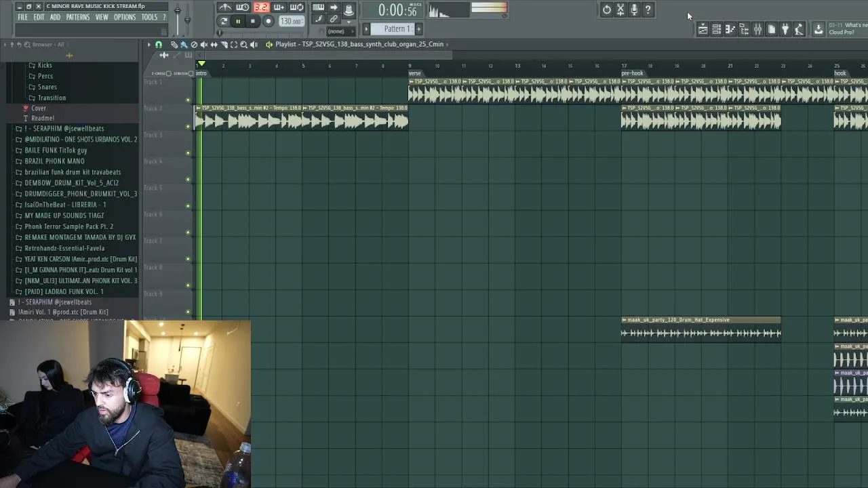The width and height of the screenshot is (868, 488).
Task: Toggle loop recording
Action: (296, 7)
